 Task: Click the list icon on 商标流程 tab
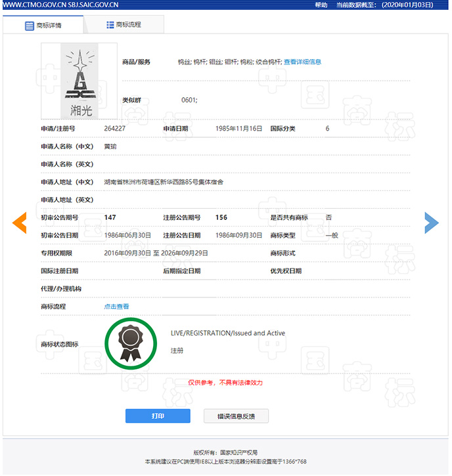(x=110, y=25)
